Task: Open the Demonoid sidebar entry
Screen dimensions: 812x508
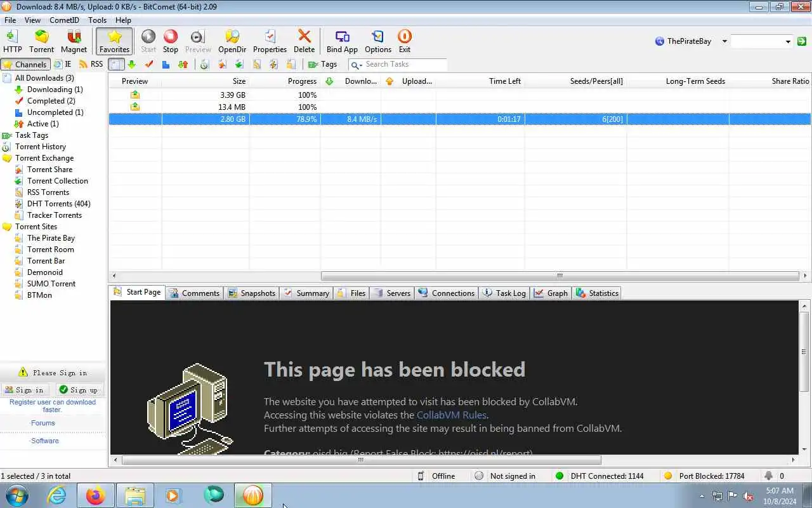Action: tap(45, 272)
